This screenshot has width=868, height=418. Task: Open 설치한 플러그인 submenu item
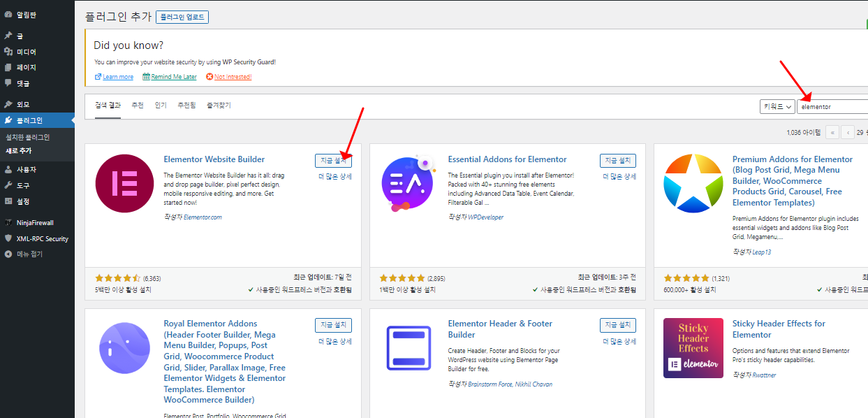click(x=28, y=137)
